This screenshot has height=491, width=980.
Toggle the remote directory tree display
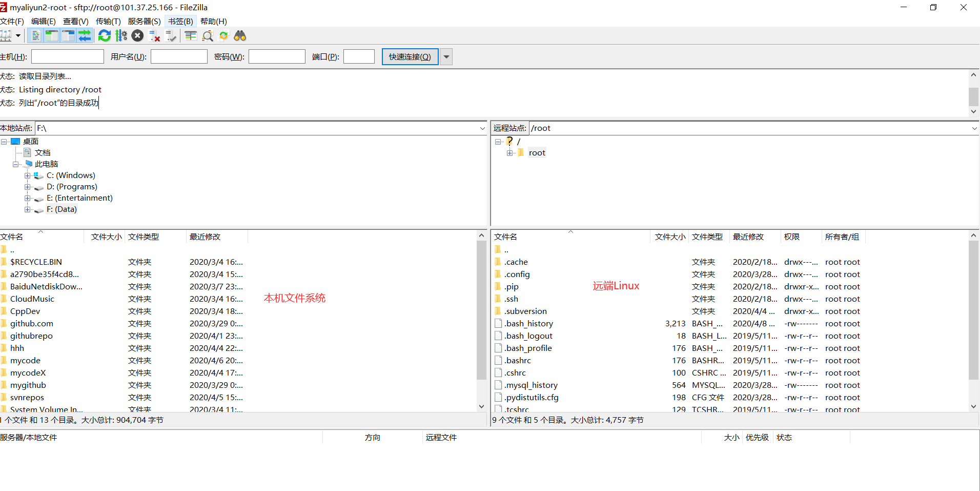(68, 35)
